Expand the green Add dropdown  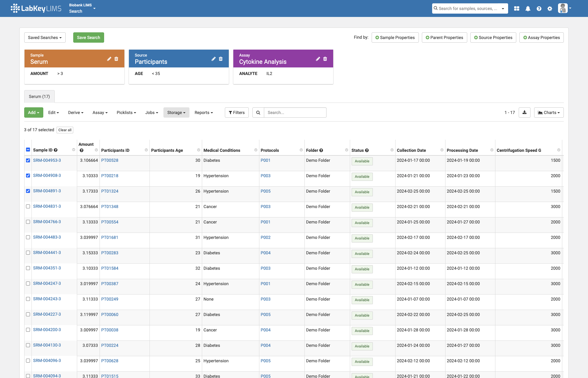pyautogui.click(x=34, y=112)
